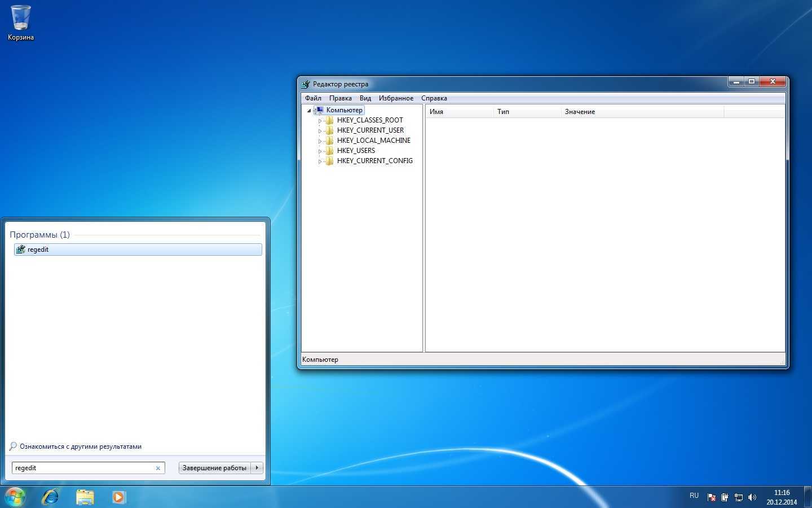This screenshot has height=508, width=812.
Task: Select the regedit program search result
Action: 138,249
